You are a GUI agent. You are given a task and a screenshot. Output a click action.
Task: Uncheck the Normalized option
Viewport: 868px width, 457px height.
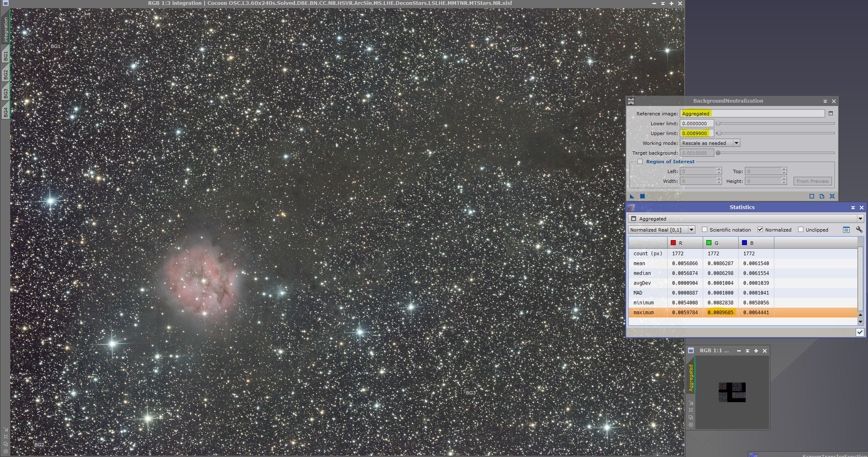pyautogui.click(x=760, y=230)
